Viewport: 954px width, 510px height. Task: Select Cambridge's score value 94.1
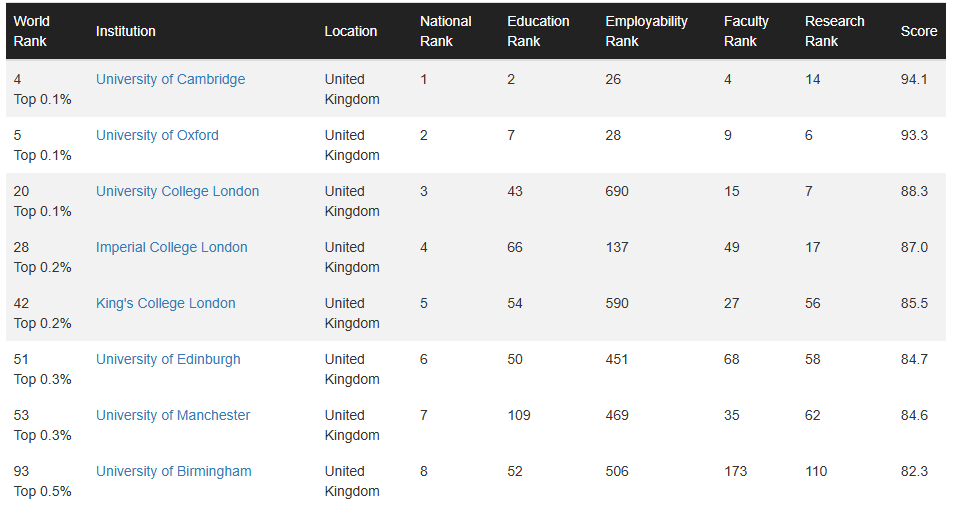click(913, 80)
